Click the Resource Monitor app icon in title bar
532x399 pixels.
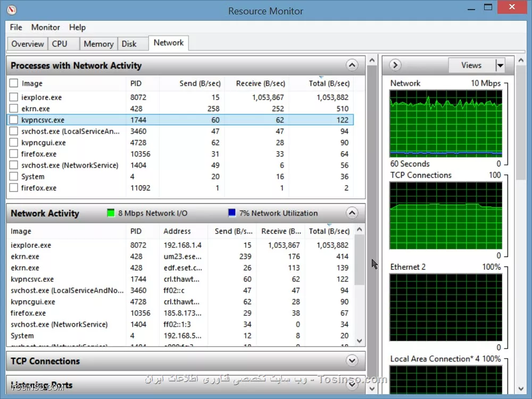12,10
